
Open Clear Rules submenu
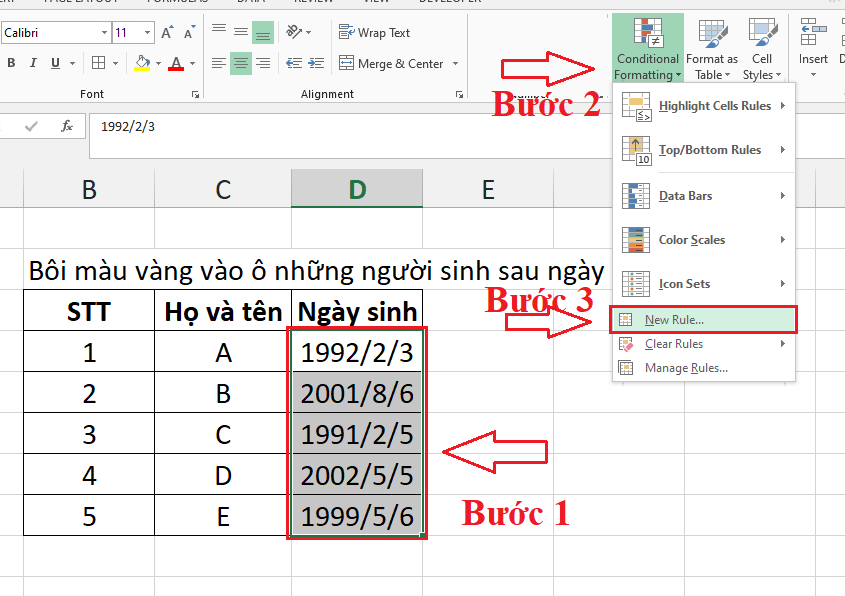pyautogui.click(x=704, y=344)
